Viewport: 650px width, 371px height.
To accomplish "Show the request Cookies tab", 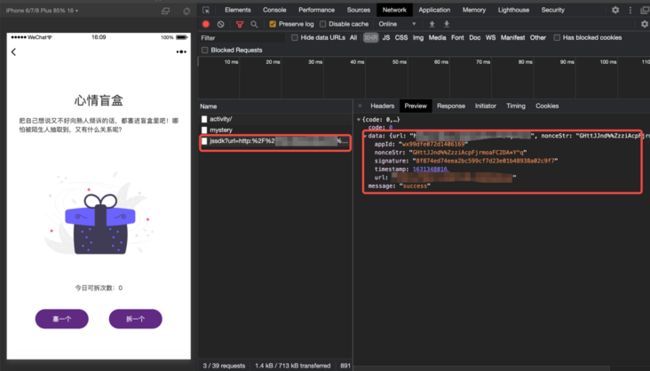I will click(547, 106).
